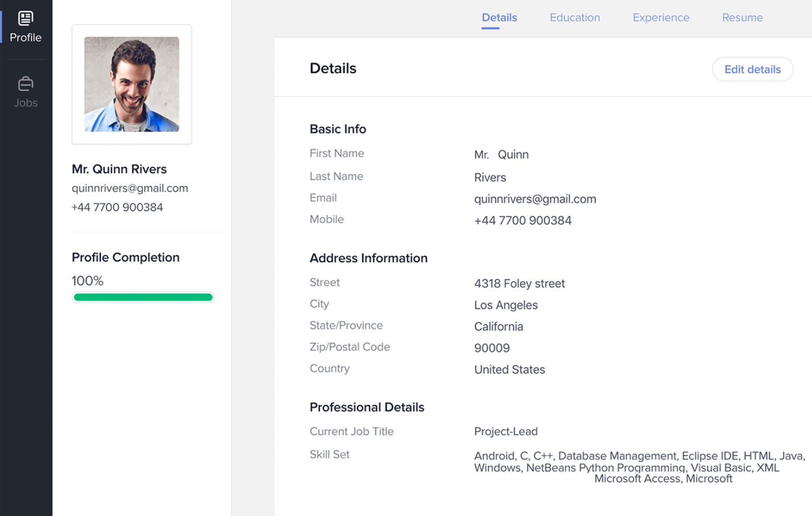Click the Email value in Basic Info
The width and height of the screenshot is (812, 516).
tap(534, 199)
